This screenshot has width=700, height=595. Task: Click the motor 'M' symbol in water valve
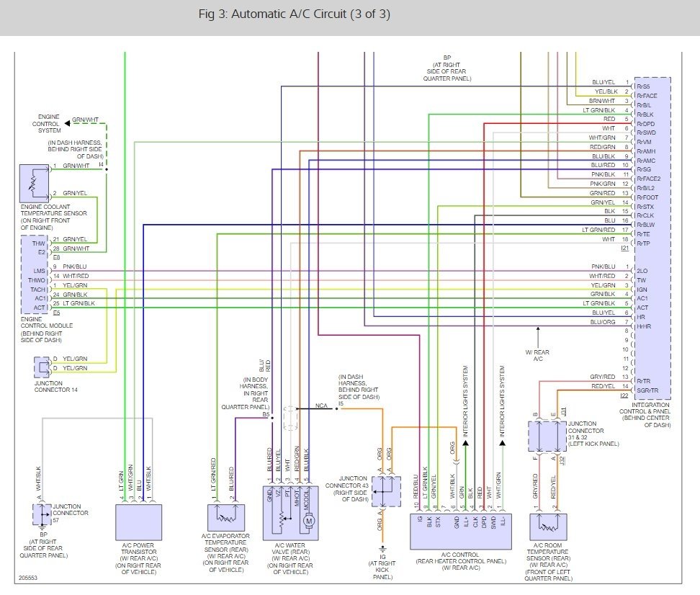[308, 521]
